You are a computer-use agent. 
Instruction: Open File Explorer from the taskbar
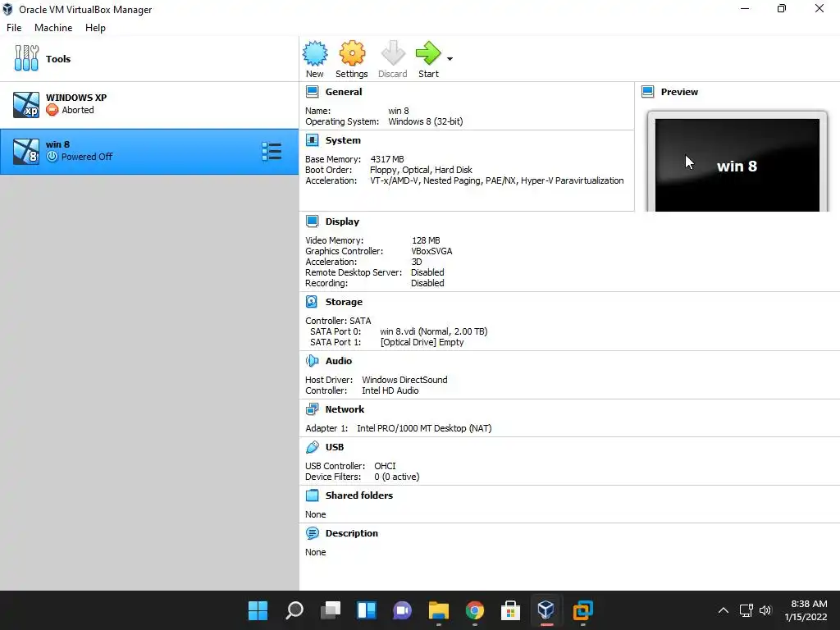(439, 610)
